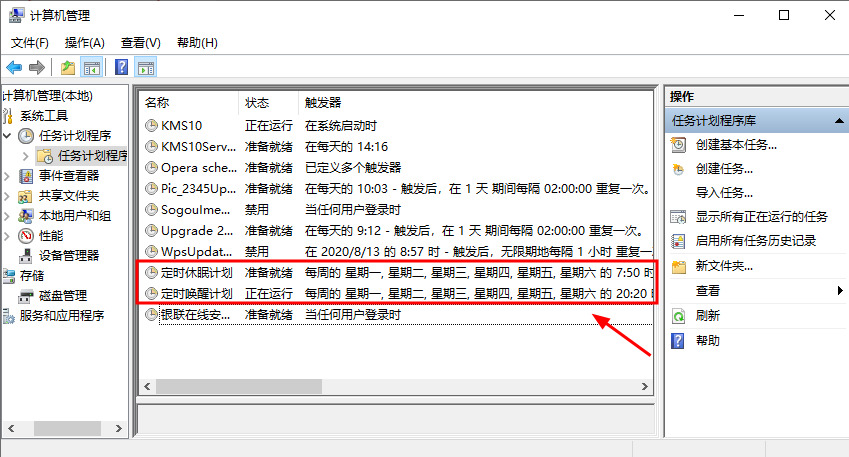
Task: Expand the 共享文件夹 tree node
Action: (x=7, y=196)
